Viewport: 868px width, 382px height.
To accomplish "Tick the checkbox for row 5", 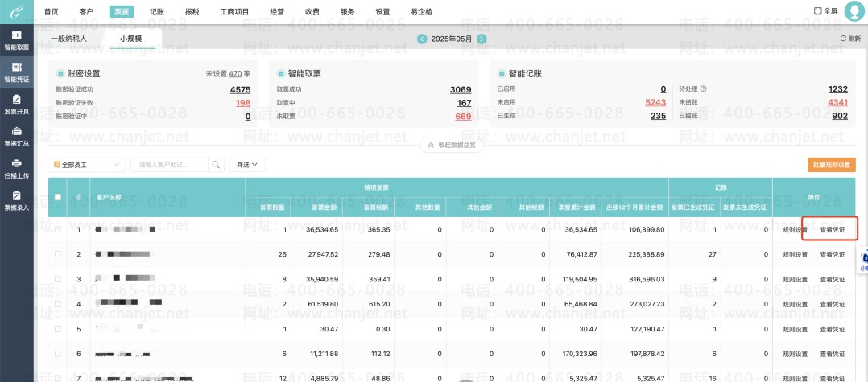I will 58,329.
